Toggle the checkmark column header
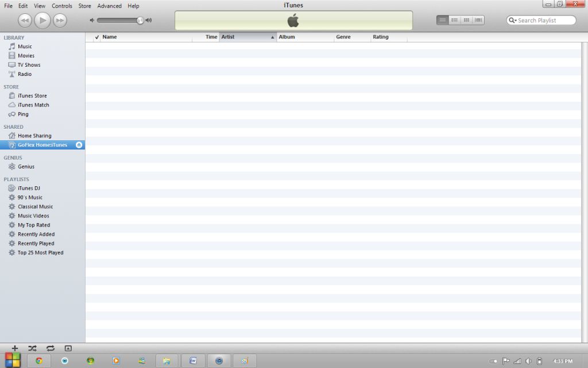 click(96, 37)
